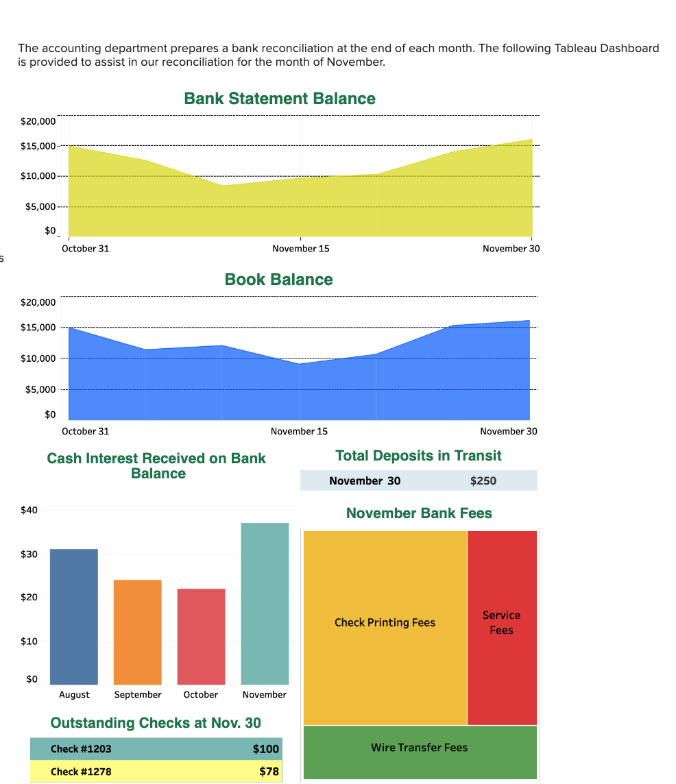Image resolution: width=676 pixels, height=784 pixels.
Task: Select the Cash Interest Received chart title
Action: point(156,465)
